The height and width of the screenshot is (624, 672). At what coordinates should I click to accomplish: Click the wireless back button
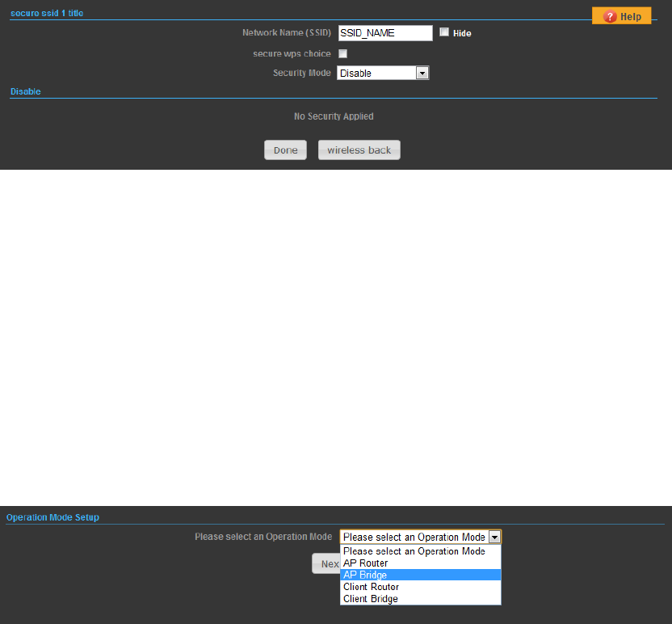point(359,150)
